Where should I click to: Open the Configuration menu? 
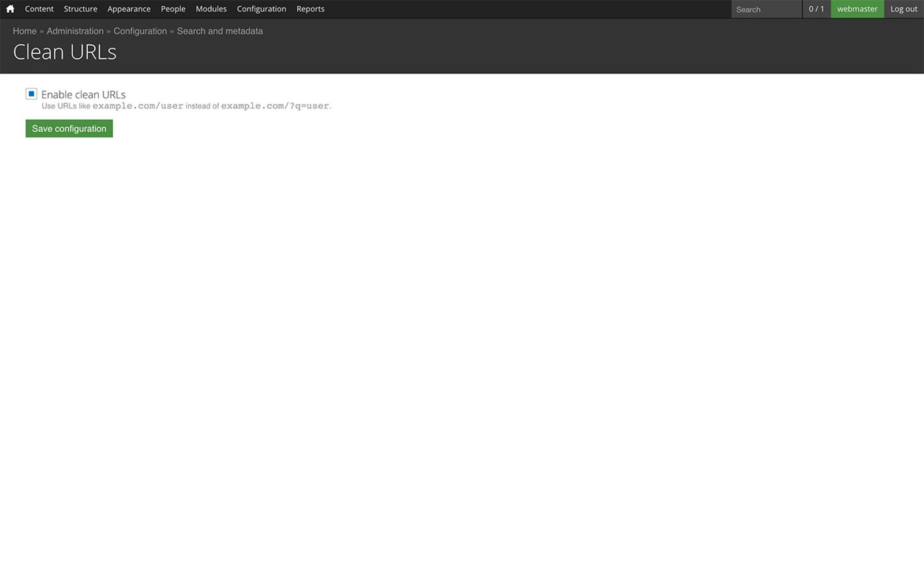point(262,9)
